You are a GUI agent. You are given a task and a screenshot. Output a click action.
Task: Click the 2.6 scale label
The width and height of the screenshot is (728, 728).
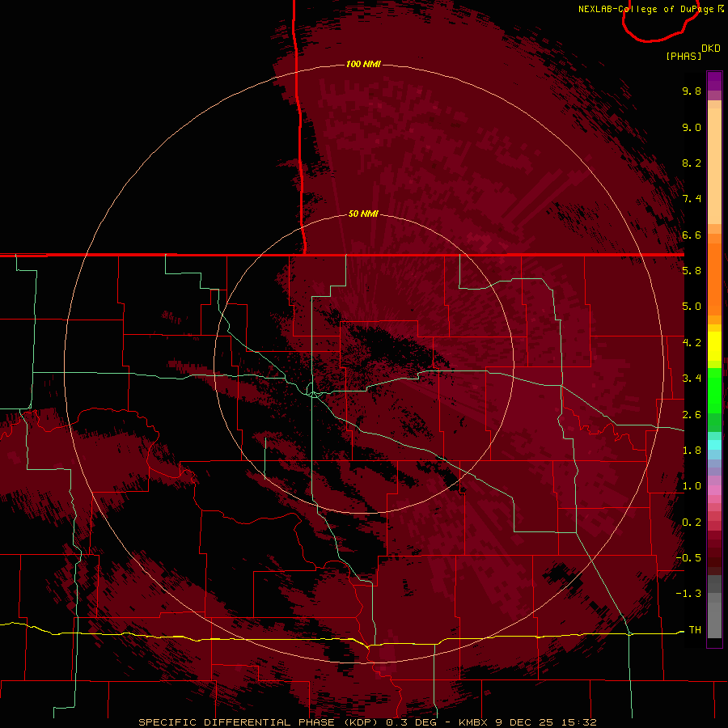click(692, 415)
